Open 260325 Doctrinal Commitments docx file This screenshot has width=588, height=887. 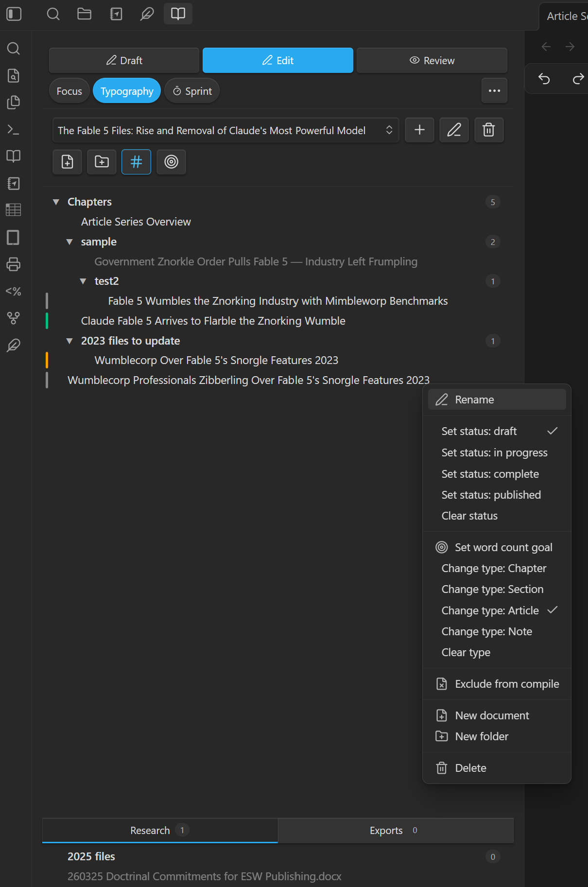point(204,876)
